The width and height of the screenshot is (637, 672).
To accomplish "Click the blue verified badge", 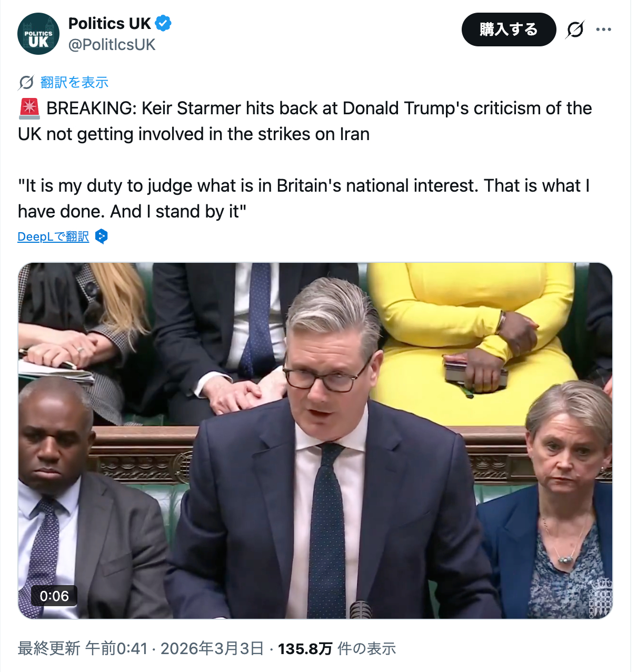I will click(x=163, y=24).
